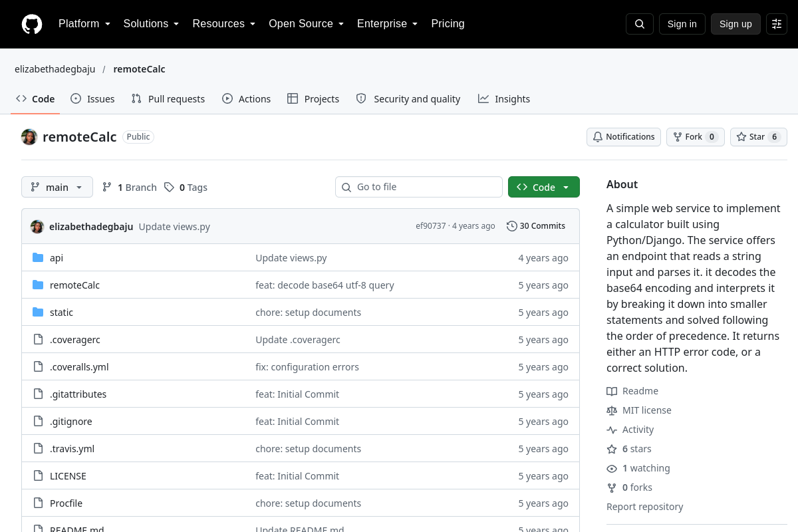798x532 pixels.
Task: Expand the Enterprise menu
Action: (387, 24)
